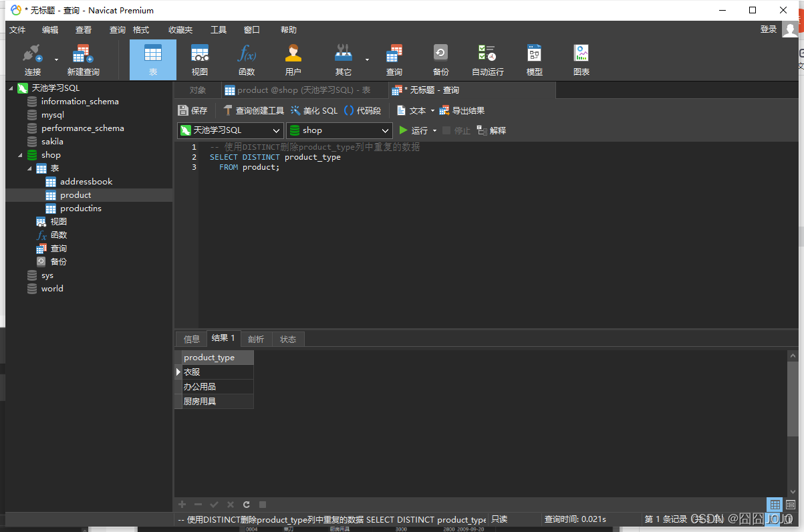Select the 函数 node under shop
The width and height of the screenshot is (804, 532).
tap(59, 235)
